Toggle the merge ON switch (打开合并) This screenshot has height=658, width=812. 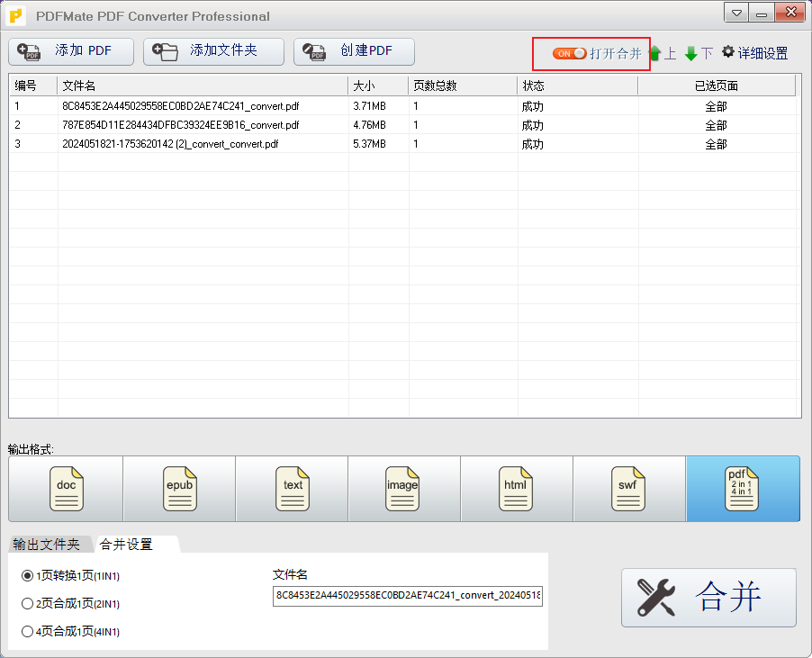(569, 53)
